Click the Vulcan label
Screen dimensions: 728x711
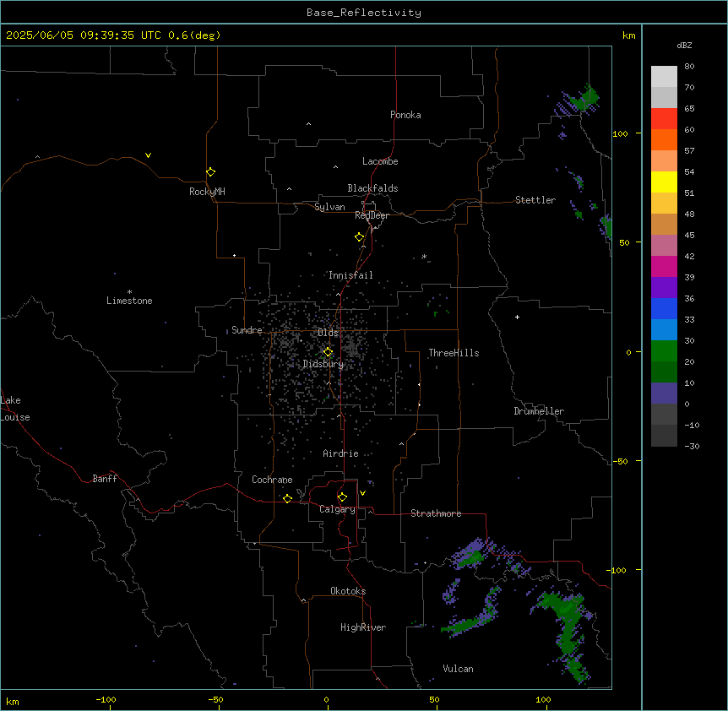click(458, 669)
